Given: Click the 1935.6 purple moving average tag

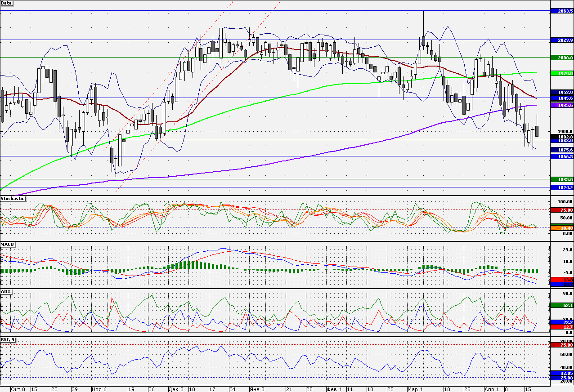Looking at the screenshot, I should (562, 105).
